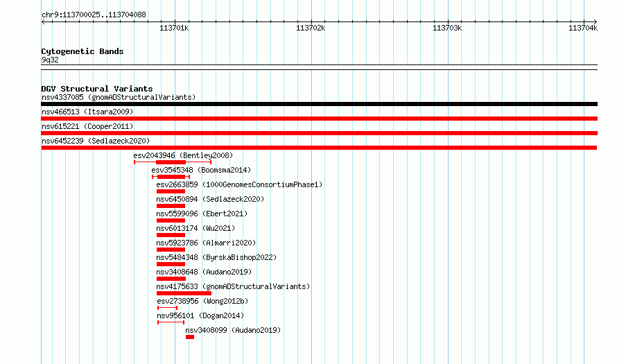
Task: Click the nsv4337085 (gnomADStructuralVariants) label
Action: (119, 97)
